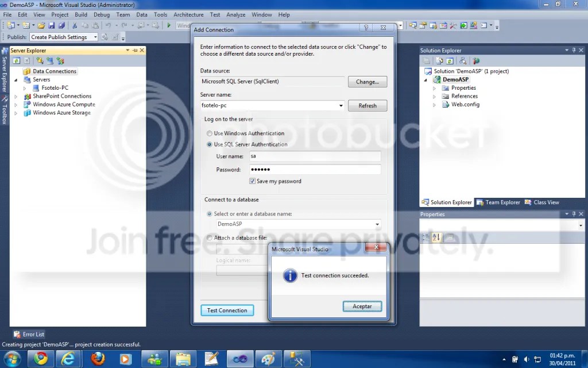Open the Create Publish Settings dropdown

click(x=95, y=37)
